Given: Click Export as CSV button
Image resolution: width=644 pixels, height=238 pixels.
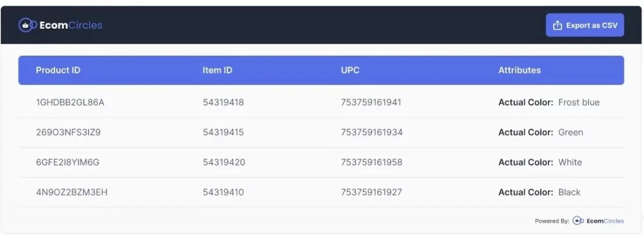Looking at the screenshot, I should [x=585, y=25].
